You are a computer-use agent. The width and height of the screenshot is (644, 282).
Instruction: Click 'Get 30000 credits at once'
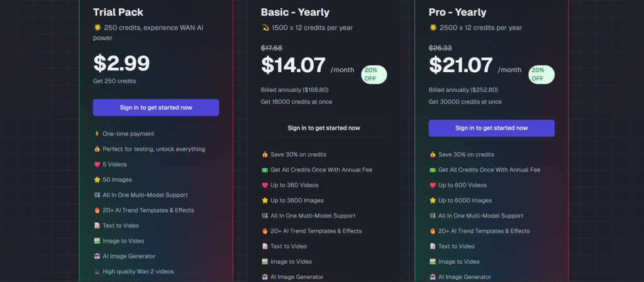click(465, 102)
